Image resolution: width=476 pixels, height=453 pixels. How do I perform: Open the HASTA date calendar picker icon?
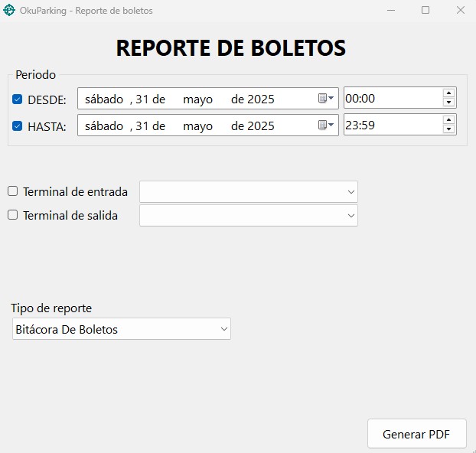(325, 125)
